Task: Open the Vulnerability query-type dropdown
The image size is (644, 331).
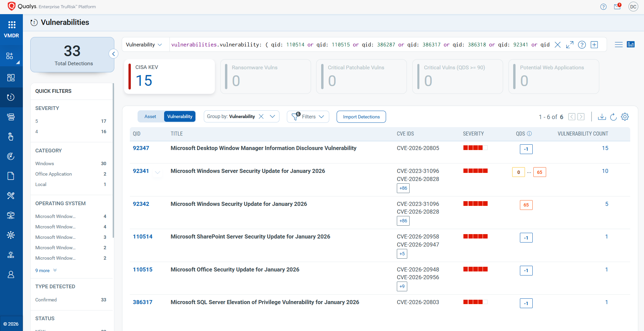Action: (x=145, y=44)
